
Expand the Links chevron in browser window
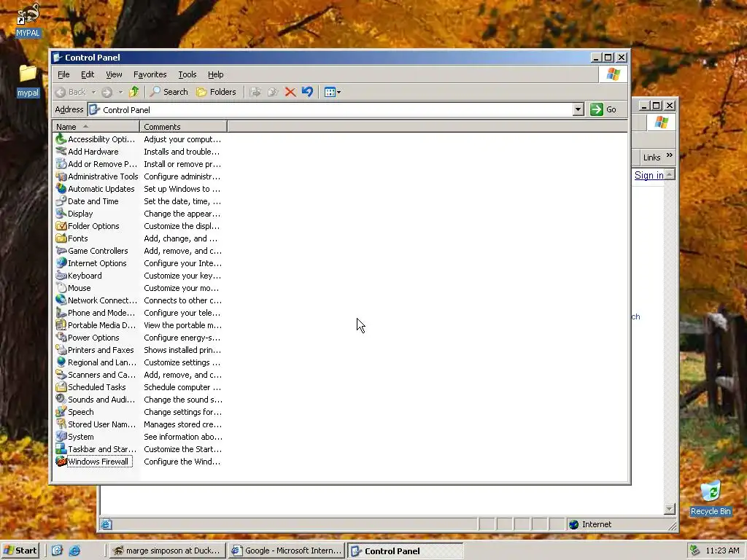tap(670, 156)
